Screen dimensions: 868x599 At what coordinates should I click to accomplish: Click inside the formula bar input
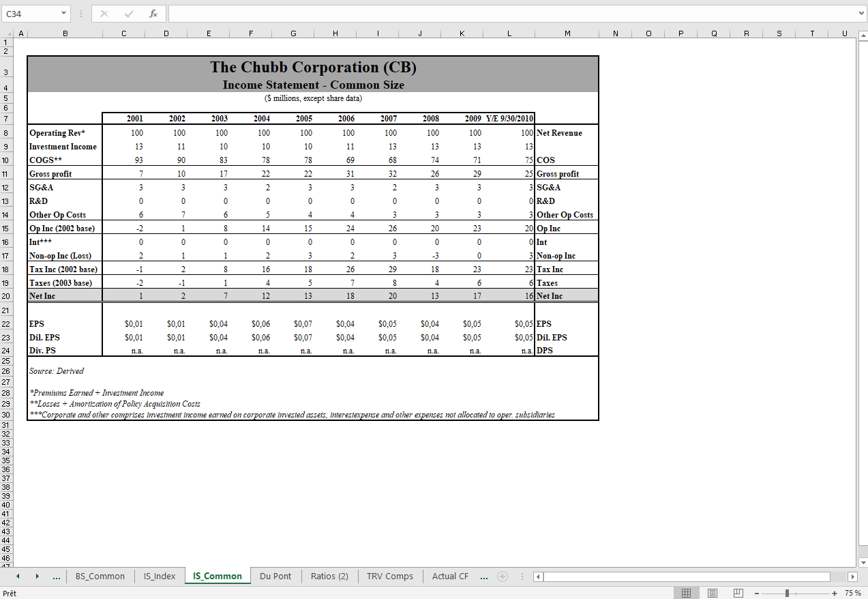(511, 14)
